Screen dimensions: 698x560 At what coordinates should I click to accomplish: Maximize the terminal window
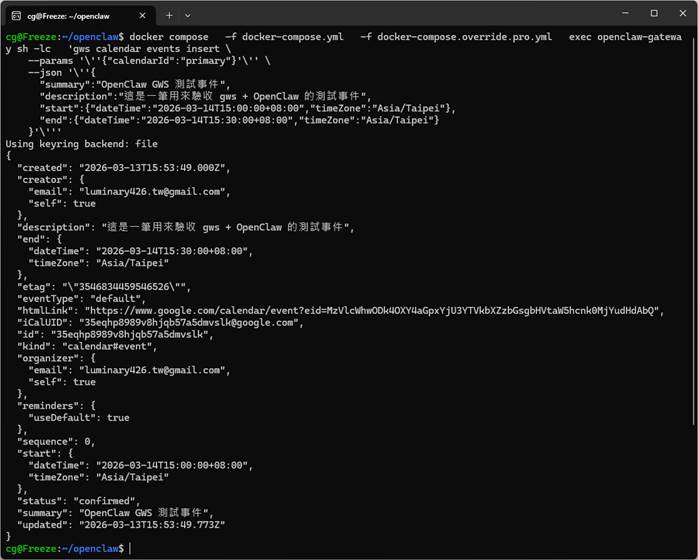[653, 14]
